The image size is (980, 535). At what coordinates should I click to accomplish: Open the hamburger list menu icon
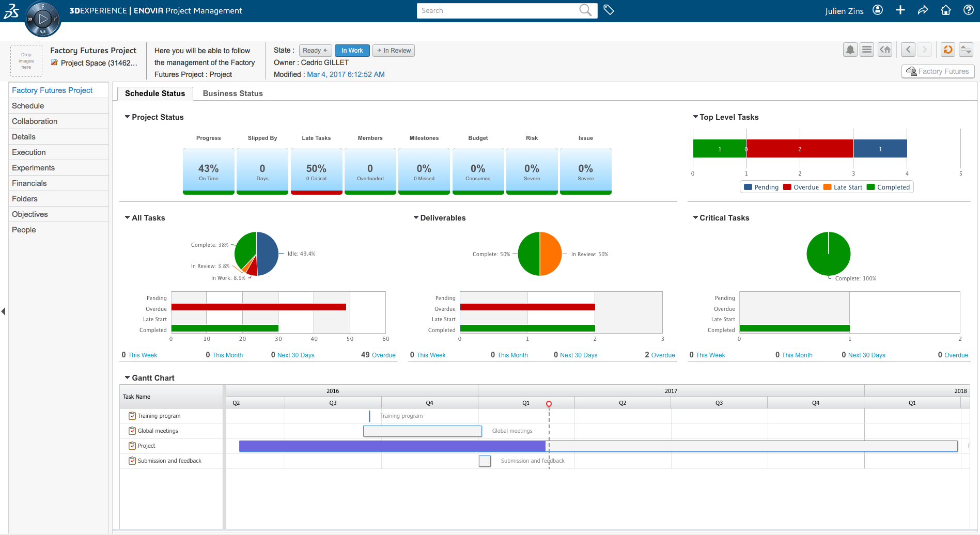click(867, 50)
